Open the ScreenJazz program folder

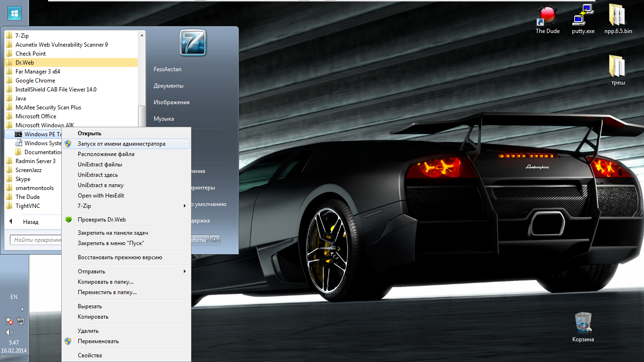[x=33, y=170]
